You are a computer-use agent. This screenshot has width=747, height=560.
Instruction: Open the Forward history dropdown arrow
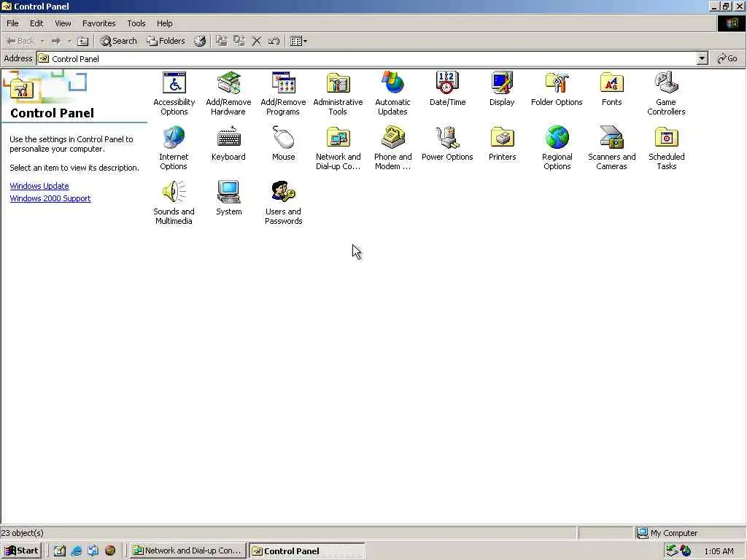69,42
